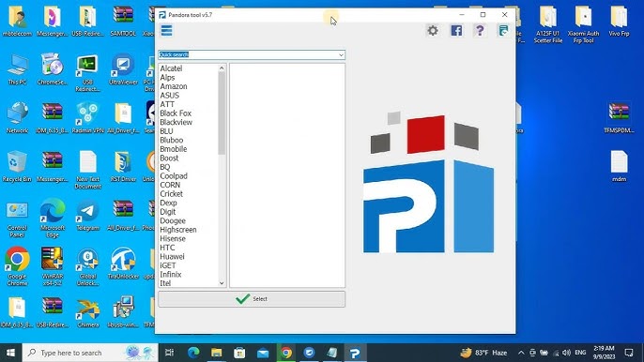644x362 pixels.
Task: Open the log document icon beside help
Action: tap(503, 30)
